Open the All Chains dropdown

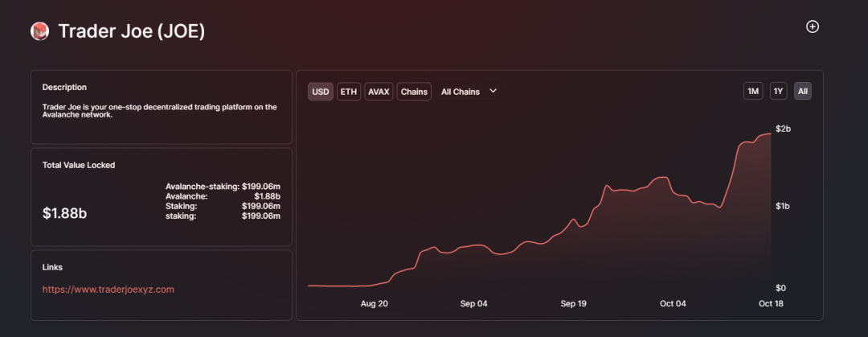click(x=469, y=92)
